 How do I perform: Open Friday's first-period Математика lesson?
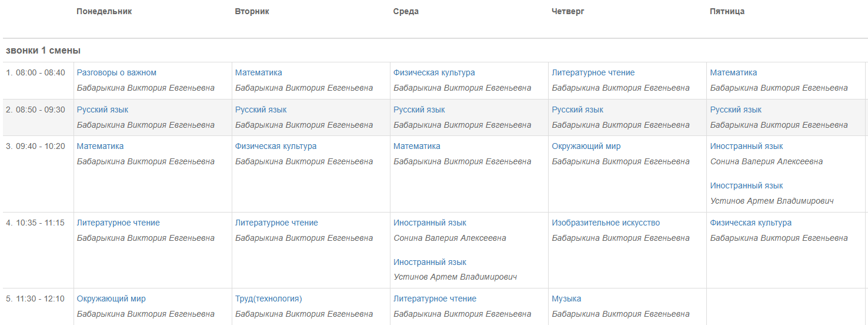[x=733, y=72]
